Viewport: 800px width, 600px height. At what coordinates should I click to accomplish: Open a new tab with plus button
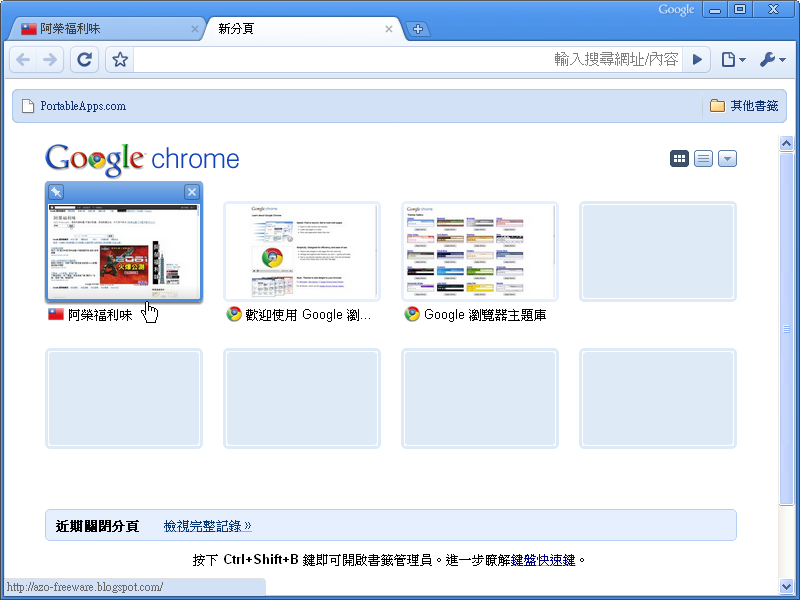click(x=418, y=29)
